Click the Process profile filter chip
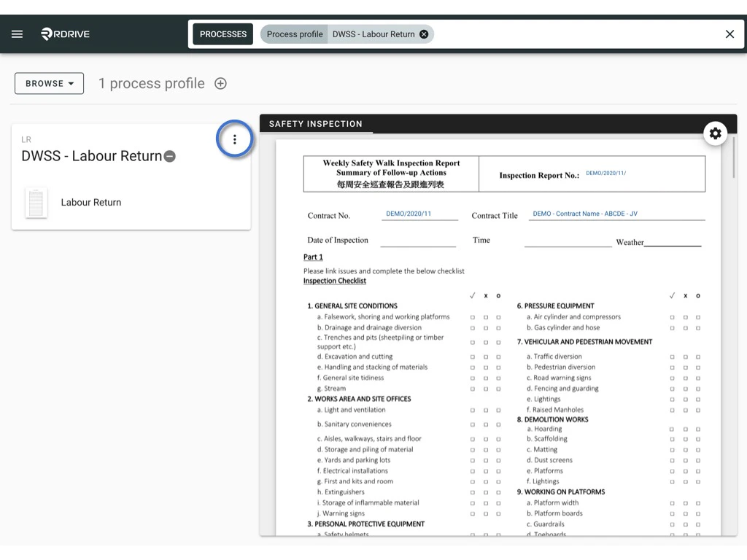The width and height of the screenshot is (747, 560). pos(293,34)
